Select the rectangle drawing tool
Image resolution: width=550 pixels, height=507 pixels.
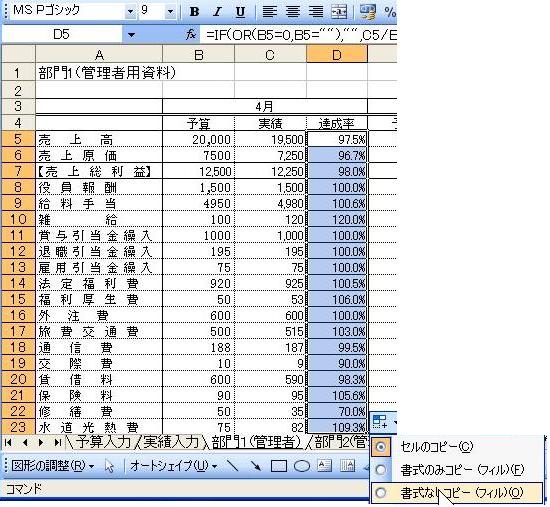[x=279, y=466]
